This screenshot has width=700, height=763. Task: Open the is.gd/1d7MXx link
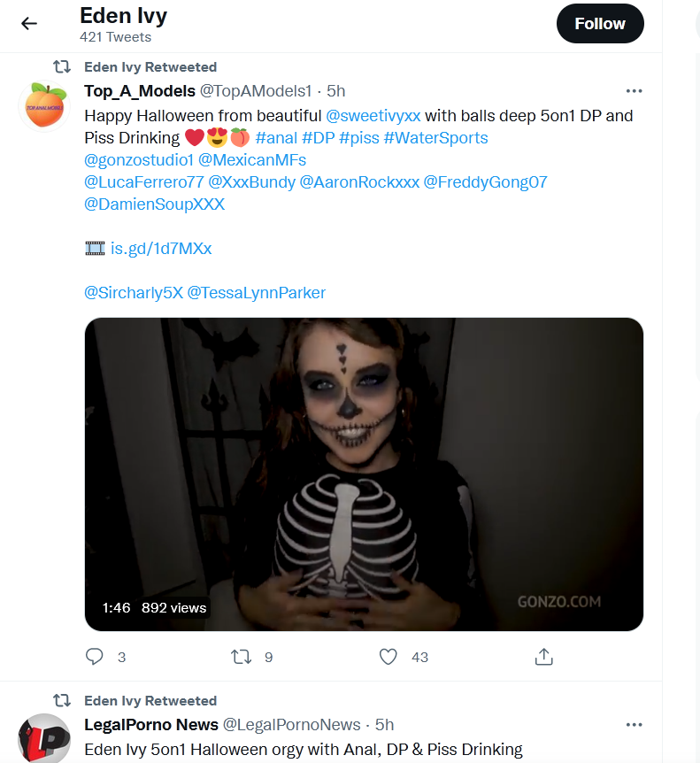(x=160, y=249)
